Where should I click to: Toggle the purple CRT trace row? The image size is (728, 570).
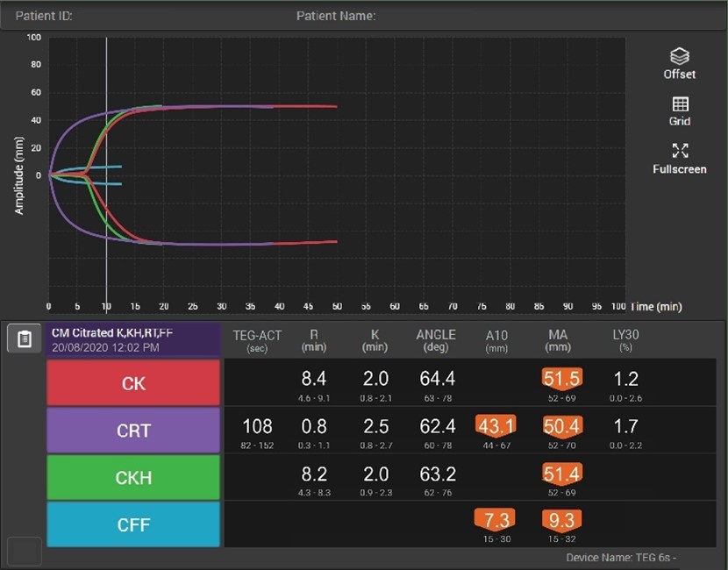[x=133, y=431]
